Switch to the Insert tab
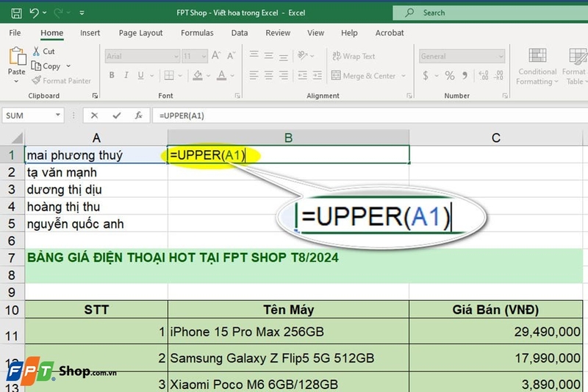 tap(90, 33)
